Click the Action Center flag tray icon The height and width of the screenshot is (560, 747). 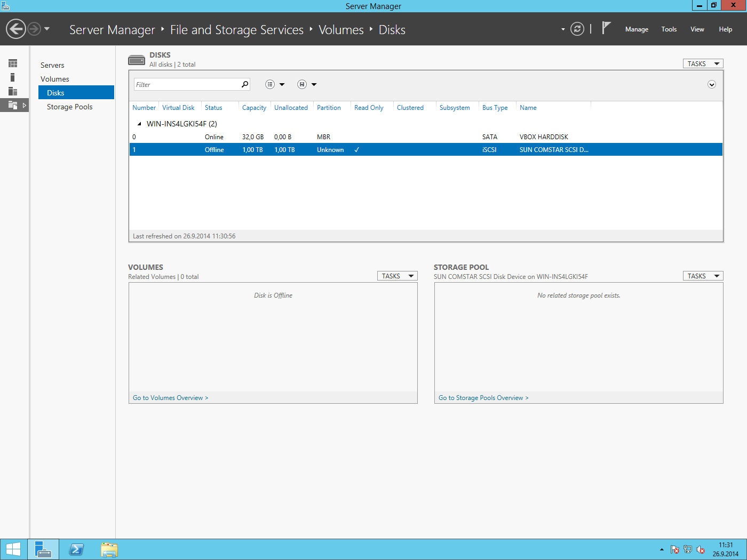(675, 549)
